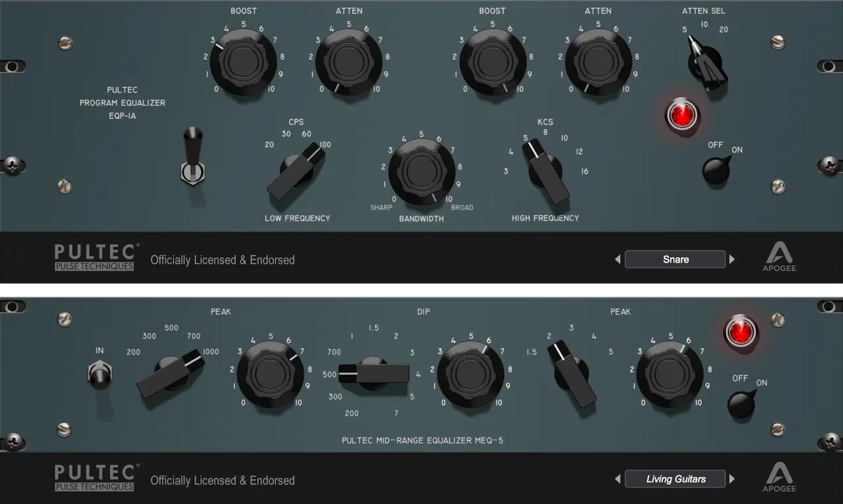Screen dimensions: 843x504
Task: Click the MEQ-5 low PEAK gain knob
Action: click(x=271, y=375)
